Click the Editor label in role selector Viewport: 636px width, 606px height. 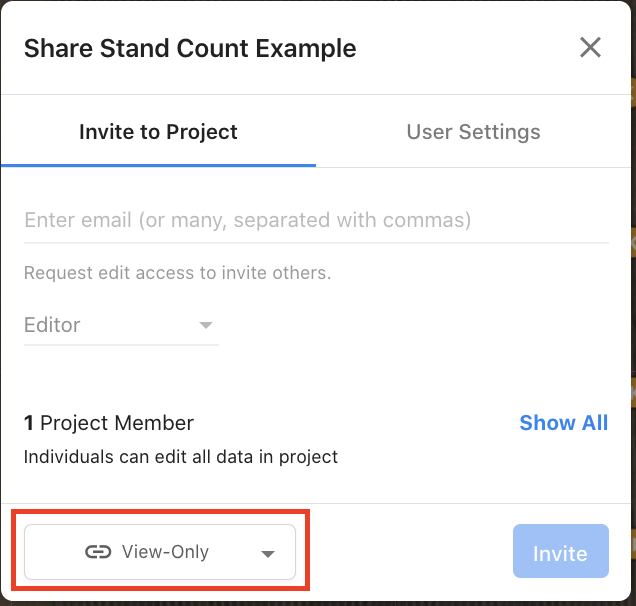pos(52,325)
